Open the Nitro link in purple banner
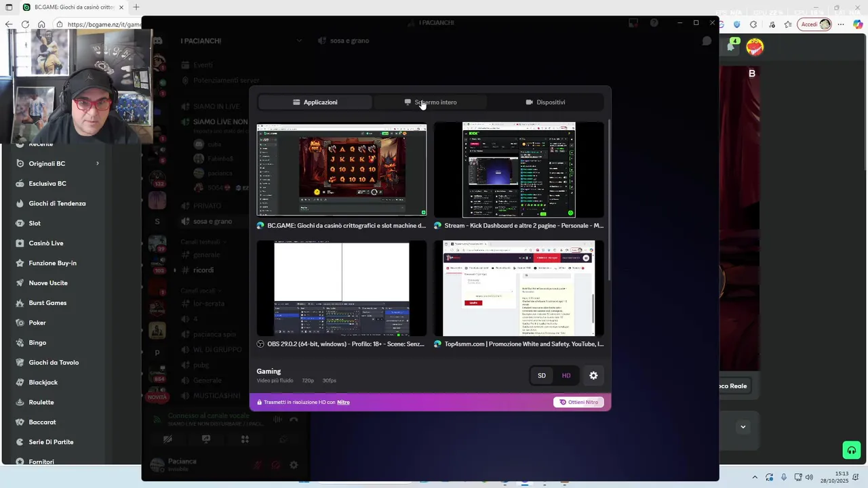The height and width of the screenshot is (488, 868). coord(343,402)
